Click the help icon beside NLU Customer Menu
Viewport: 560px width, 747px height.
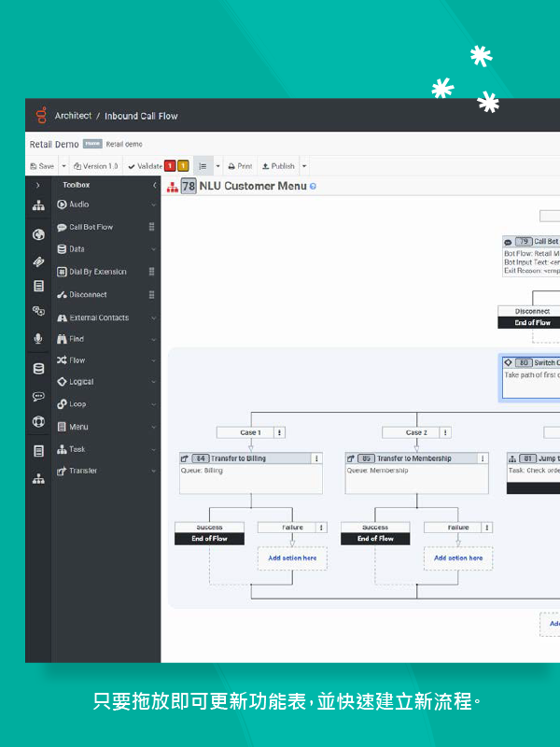pos(313,186)
